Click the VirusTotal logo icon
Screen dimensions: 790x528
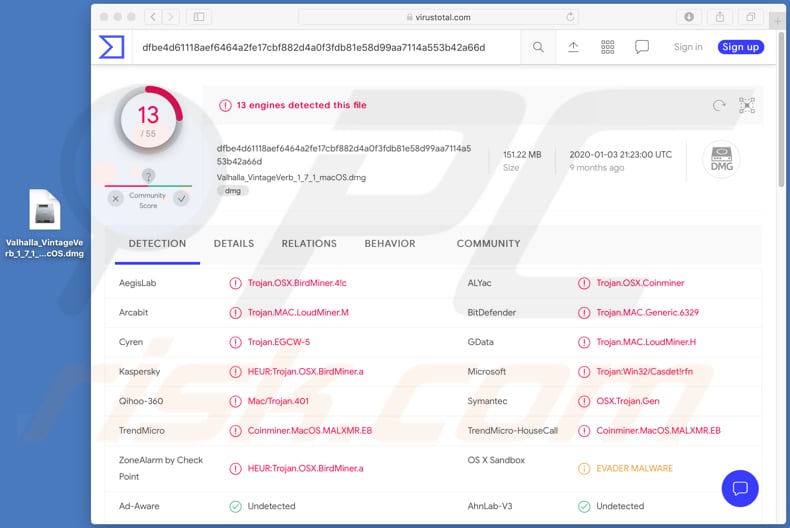[111, 47]
